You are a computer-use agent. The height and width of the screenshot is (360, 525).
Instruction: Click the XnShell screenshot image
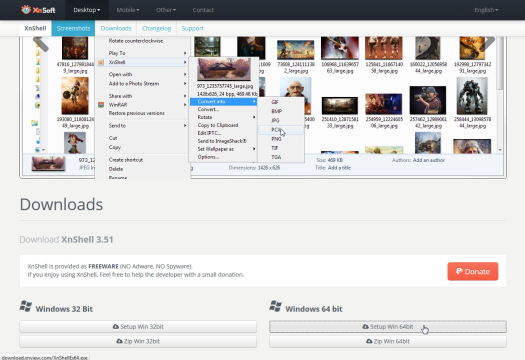click(x=263, y=107)
